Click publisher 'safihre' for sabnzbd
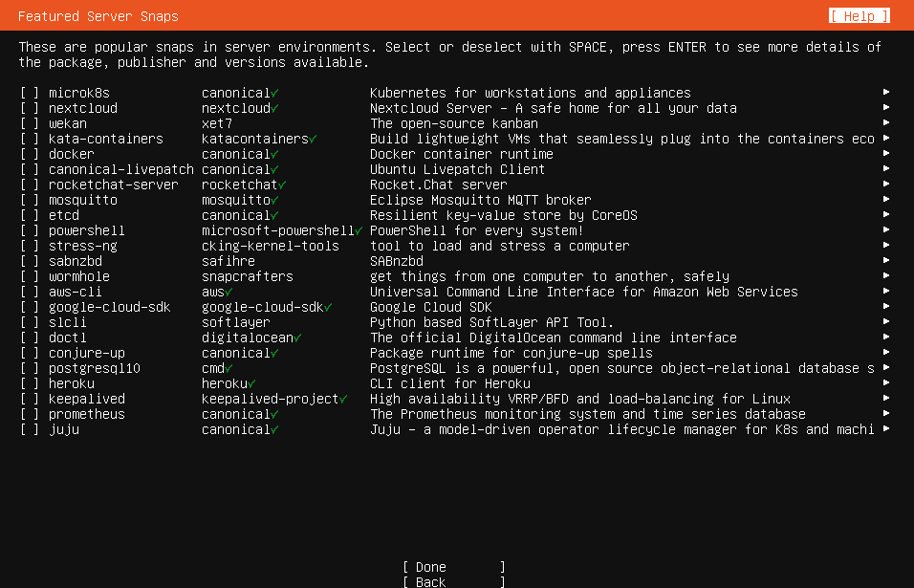Image resolution: width=914 pixels, height=588 pixels. [228, 261]
